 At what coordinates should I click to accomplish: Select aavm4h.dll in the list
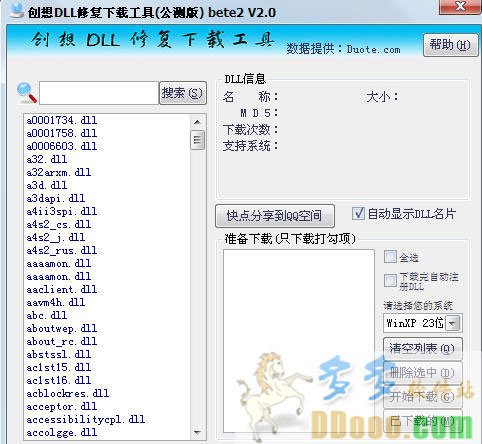56,302
